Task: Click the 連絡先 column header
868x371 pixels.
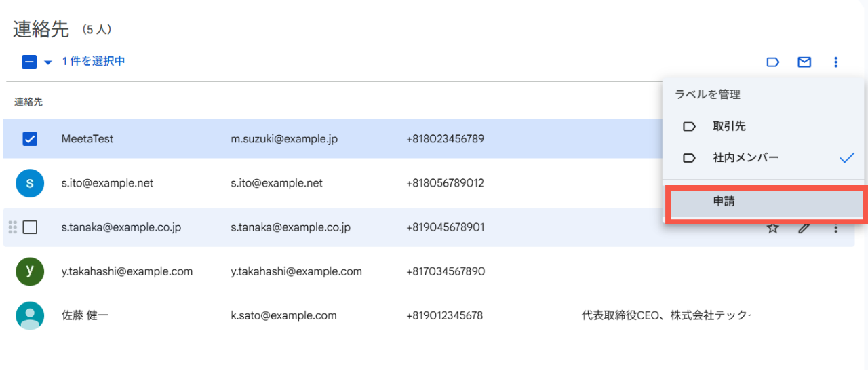Action: (x=28, y=102)
